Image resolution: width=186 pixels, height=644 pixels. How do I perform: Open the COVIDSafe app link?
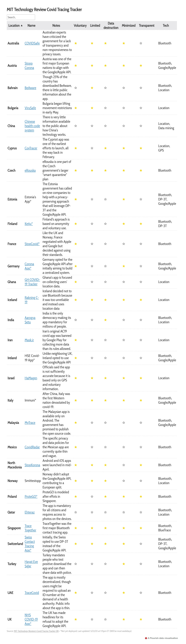coord(32,43)
